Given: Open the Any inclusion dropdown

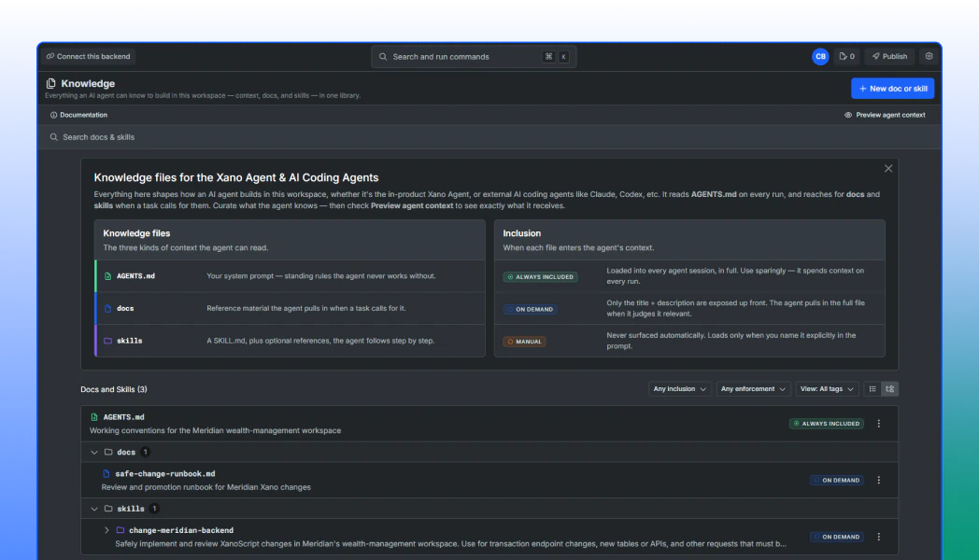Looking at the screenshot, I should coord(679,389).
